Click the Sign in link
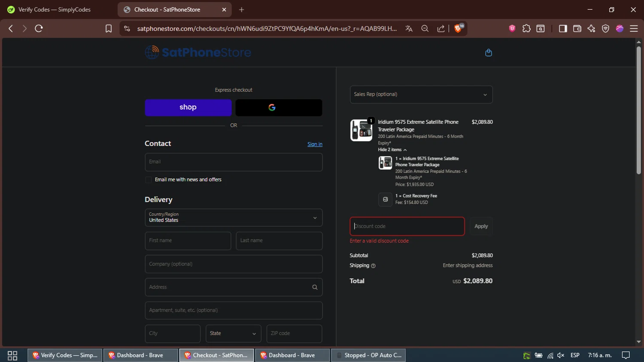The height and width of the screenshot is (362, 644). [315, 144]
